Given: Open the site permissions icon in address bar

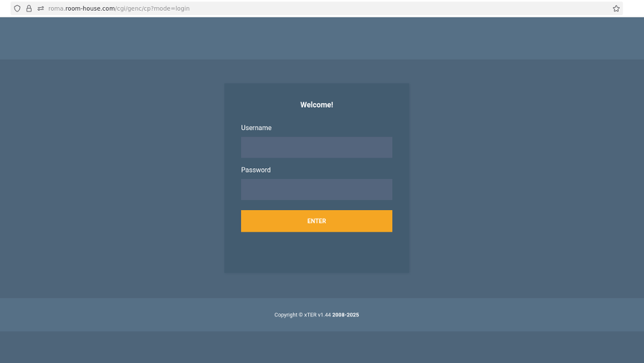Looking at the screenshot, I should point(41,8).
